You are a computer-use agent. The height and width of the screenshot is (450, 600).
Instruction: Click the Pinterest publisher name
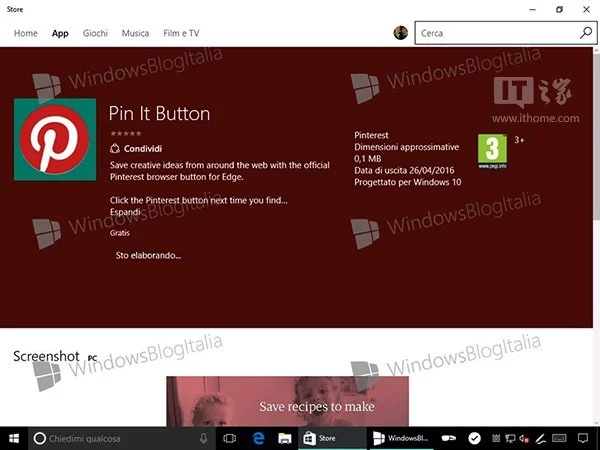click(371, 135)
